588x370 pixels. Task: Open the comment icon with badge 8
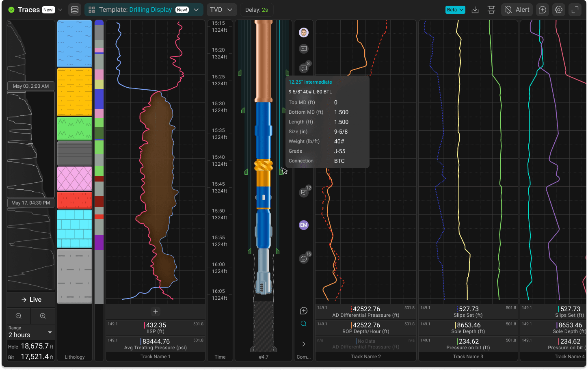(304, 67)
